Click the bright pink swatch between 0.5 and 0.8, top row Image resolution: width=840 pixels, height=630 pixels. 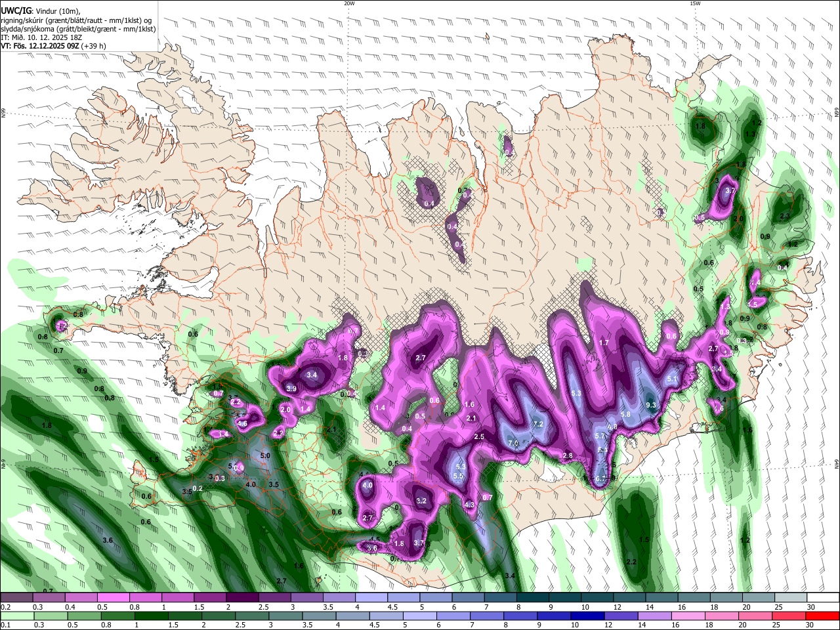tap(113, 598)
